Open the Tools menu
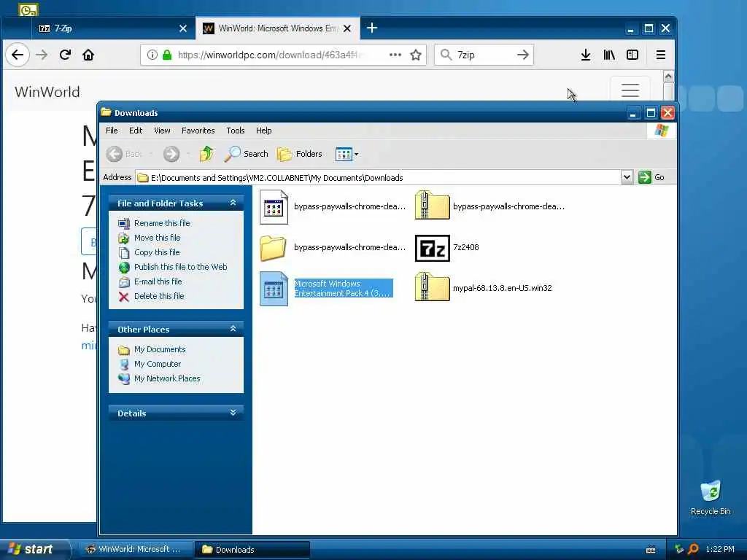Viewport: 747px width, 560px height. (x=236, y=131)
